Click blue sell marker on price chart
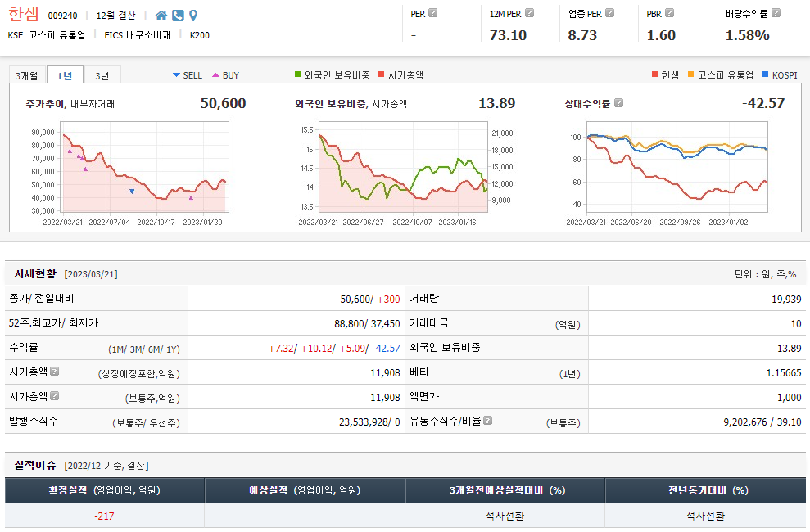810x532 pixels. [132, 192]
